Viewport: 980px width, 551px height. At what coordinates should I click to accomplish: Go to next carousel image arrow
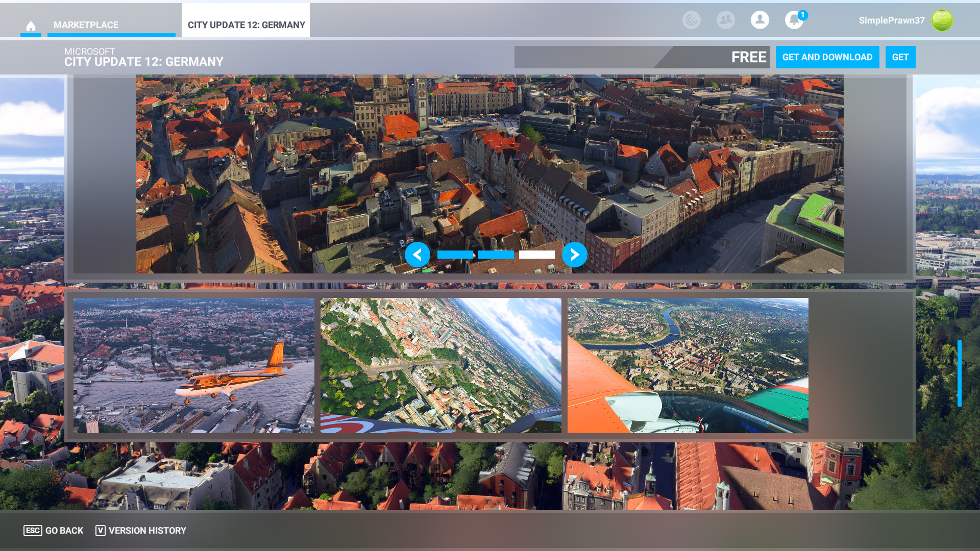pyautogui.click(x=574, y=255)
